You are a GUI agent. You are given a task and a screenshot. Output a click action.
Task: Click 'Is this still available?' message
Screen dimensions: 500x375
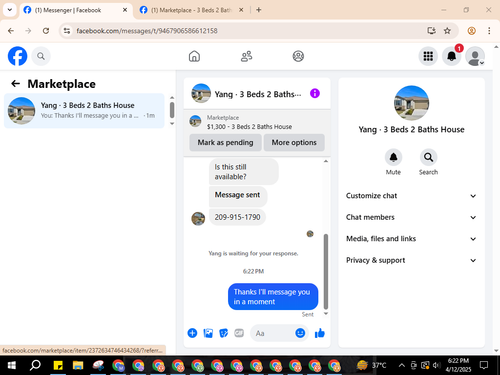click(x=244, y=171)
